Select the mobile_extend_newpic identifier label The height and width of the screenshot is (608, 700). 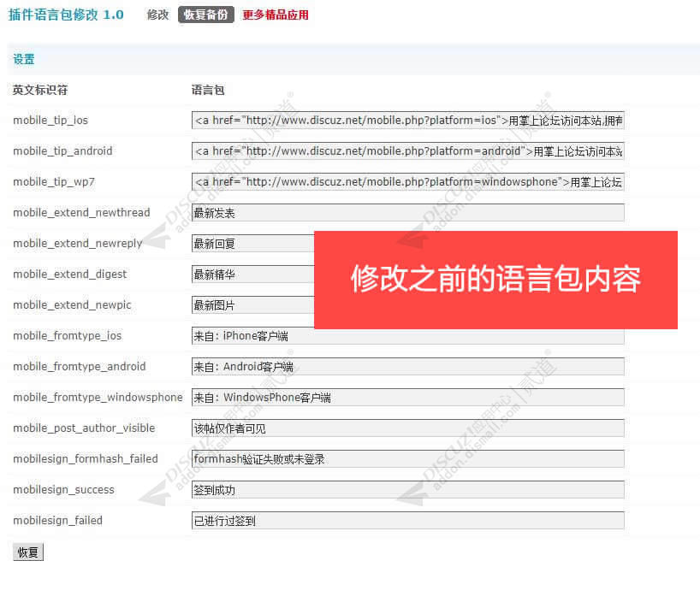[x=72, y=304]
